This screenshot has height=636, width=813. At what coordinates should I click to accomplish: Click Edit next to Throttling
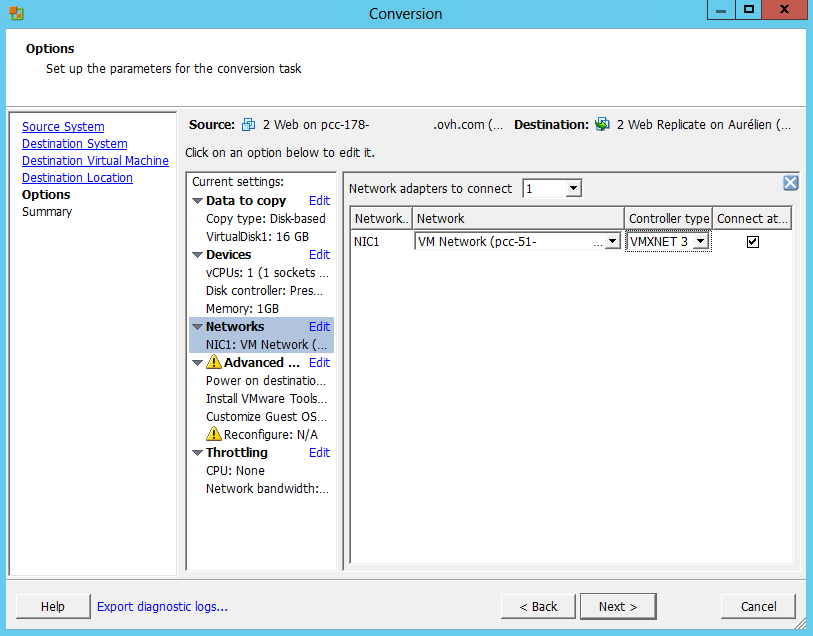[319, 453]
